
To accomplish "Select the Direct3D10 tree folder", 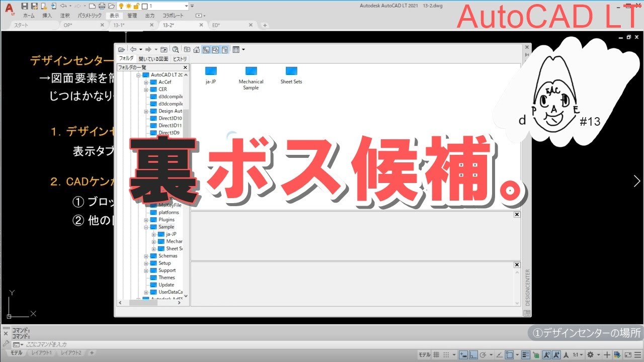I will [167, 118].
